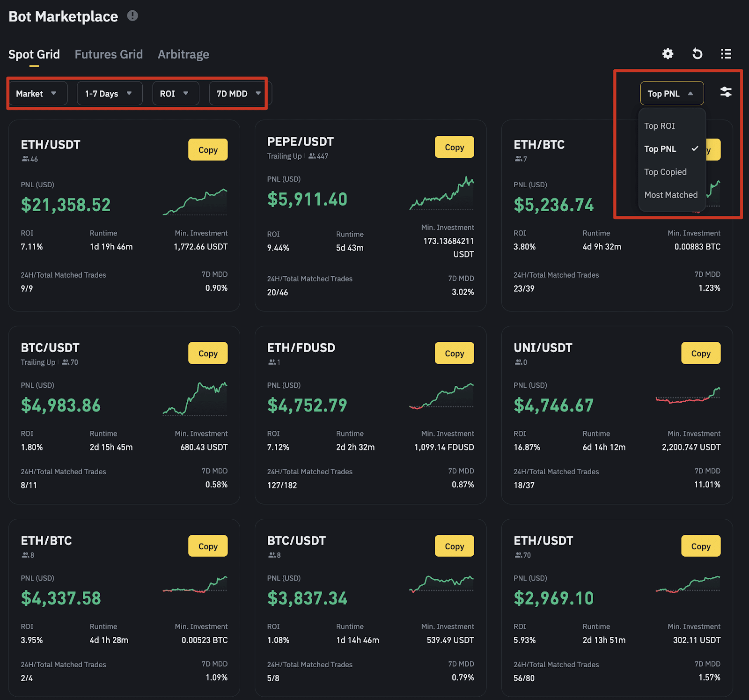Open the Arbitrage tab

click(183, 54)
